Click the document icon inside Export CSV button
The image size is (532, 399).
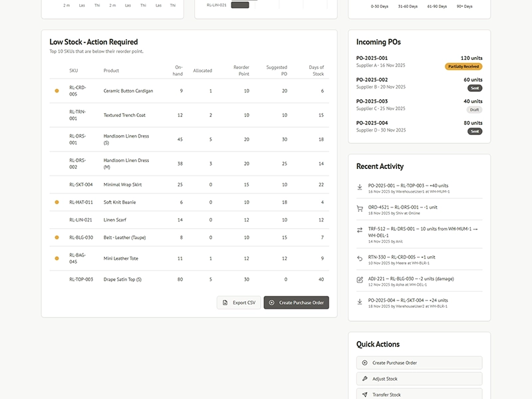point(224,303)
